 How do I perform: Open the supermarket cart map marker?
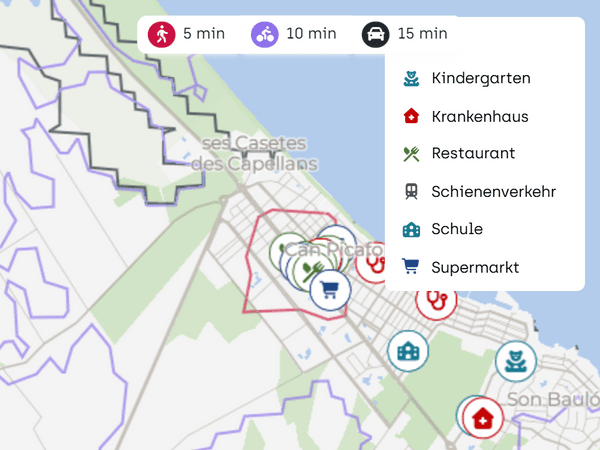pyautogui.click(x=330, y=290)
